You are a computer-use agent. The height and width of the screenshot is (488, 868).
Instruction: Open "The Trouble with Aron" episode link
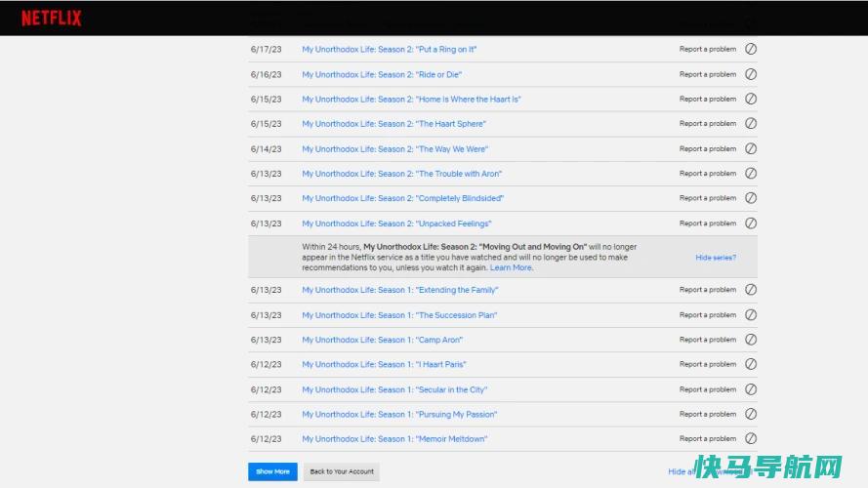pyautogui.click(x=402, y=174)
